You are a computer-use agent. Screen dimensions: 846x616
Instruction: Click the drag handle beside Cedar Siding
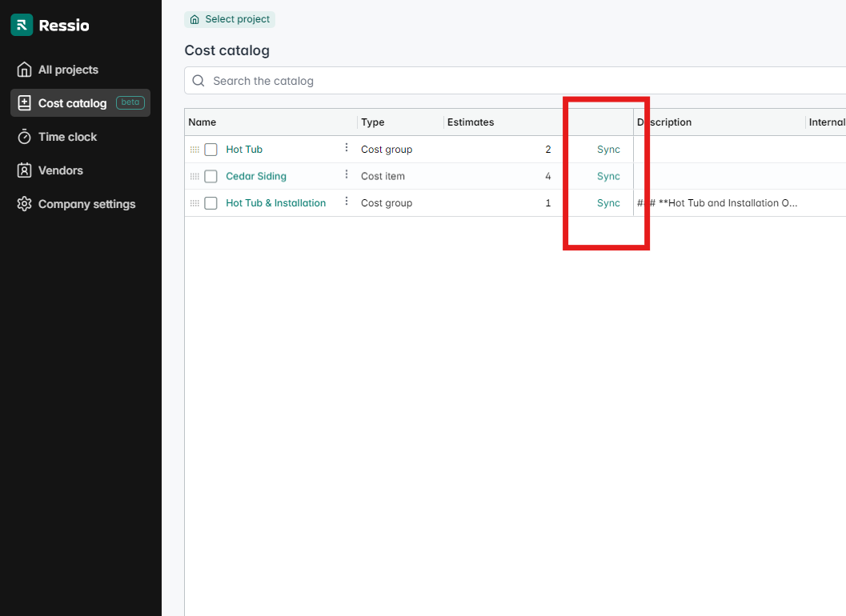coord(194,176)
